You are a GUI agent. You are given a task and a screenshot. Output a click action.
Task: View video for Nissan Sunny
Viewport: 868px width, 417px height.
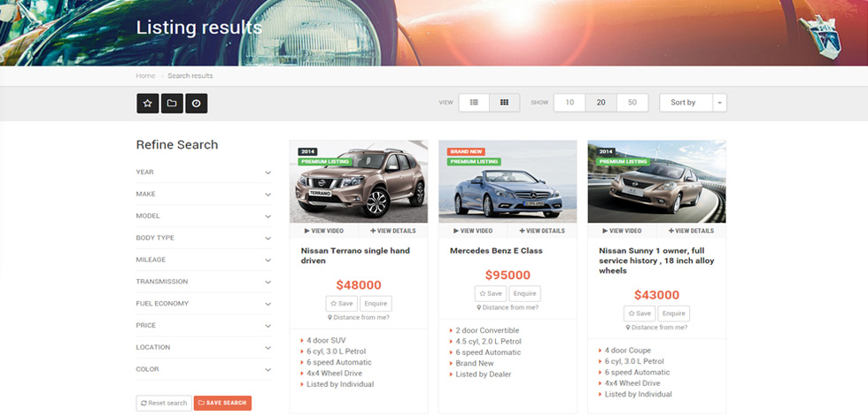coord(622,230)
